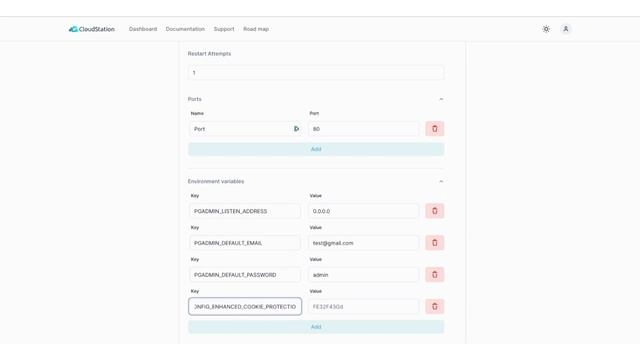The height and width of the screenshot is (360, 640).
Task: Open the Road map nav item
Action: [256, 29]
